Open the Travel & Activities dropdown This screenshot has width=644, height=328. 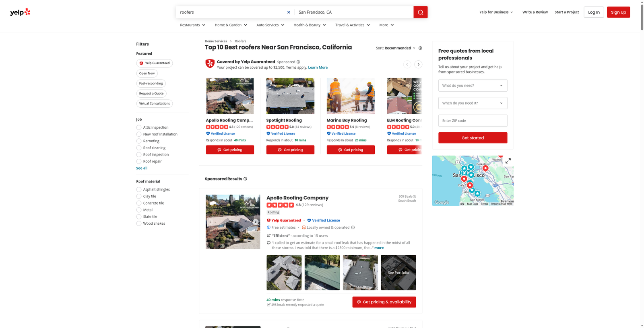353,25
